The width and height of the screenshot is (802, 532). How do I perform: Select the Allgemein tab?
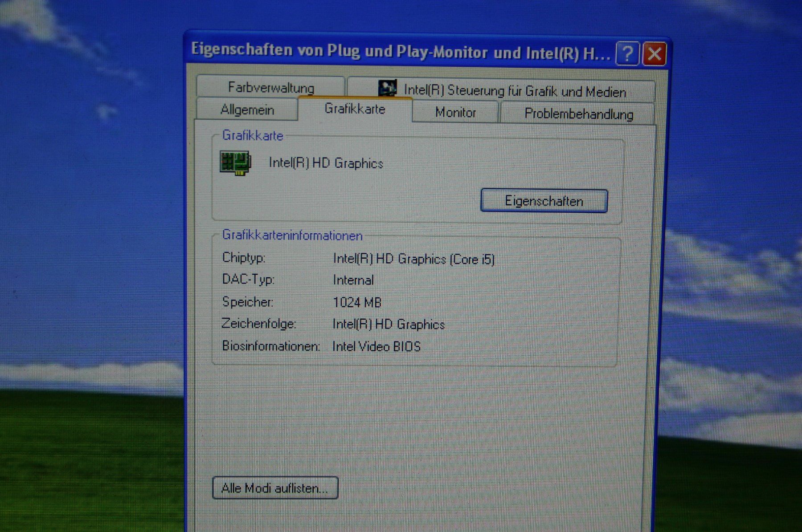coord(247,110)
